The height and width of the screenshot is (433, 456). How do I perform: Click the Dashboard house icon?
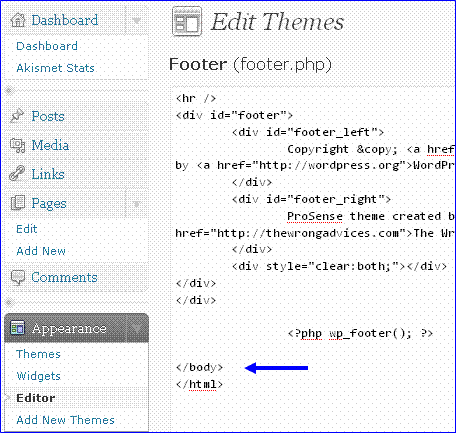(x=18, y=20)
